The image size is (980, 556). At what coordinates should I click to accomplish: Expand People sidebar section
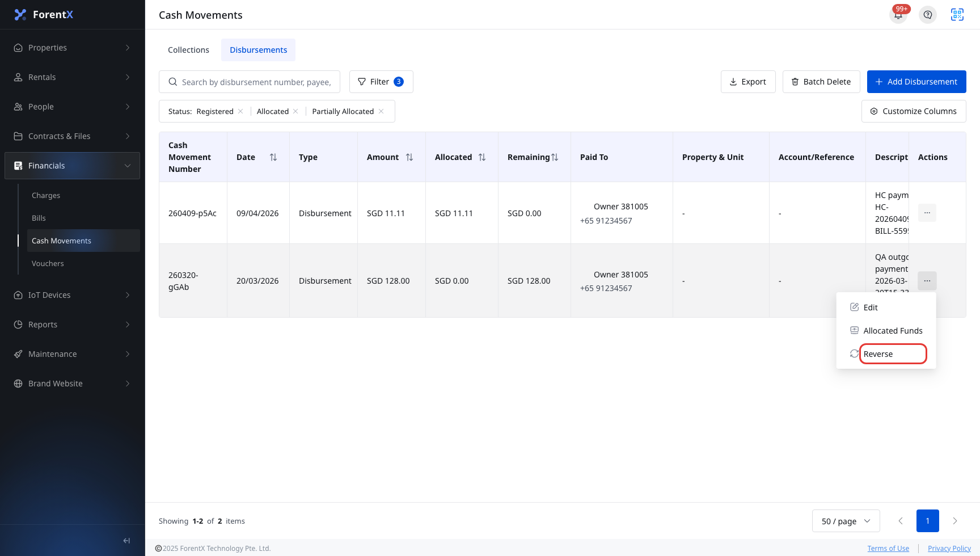72,107
